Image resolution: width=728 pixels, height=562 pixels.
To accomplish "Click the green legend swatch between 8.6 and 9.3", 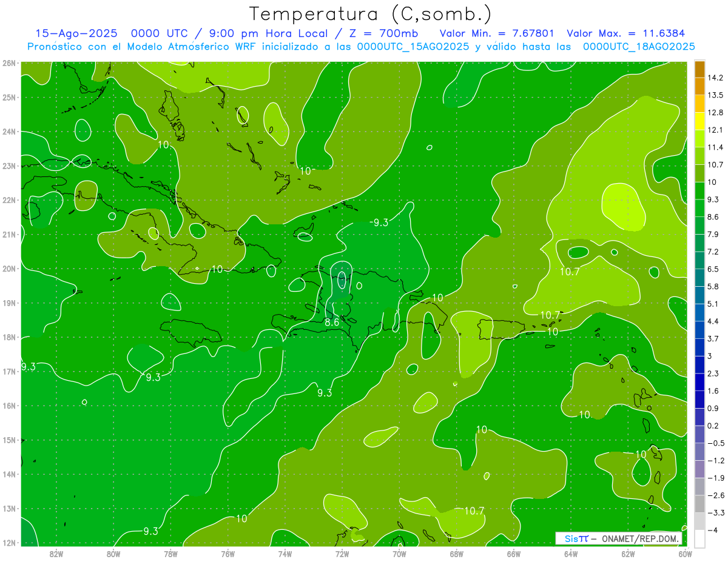I will 700,207.
